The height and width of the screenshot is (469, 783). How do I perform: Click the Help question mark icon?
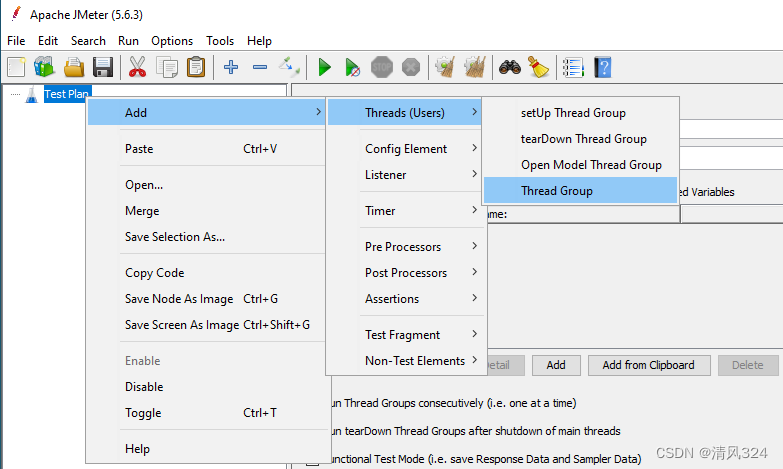603,67
